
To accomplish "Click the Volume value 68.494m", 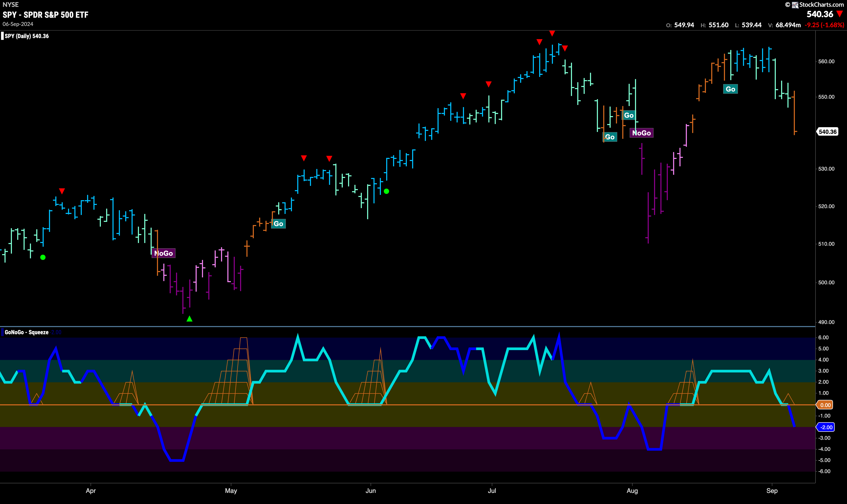I will point(788,25).
